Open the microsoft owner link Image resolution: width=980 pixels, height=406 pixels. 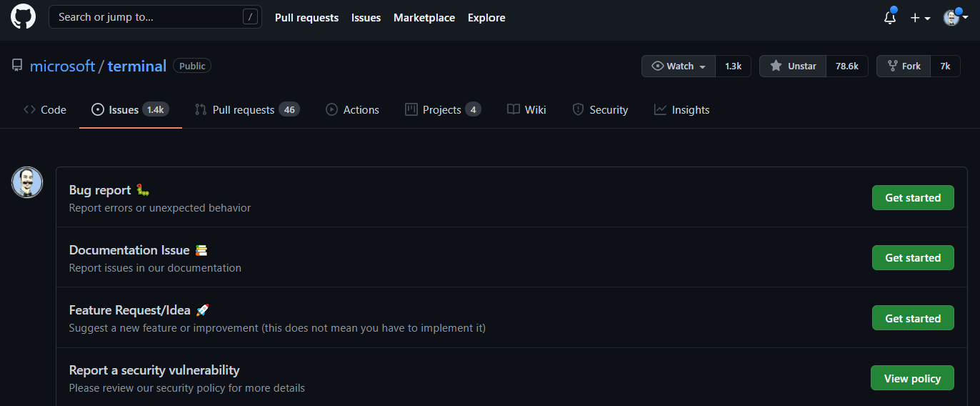pos(62,66)
